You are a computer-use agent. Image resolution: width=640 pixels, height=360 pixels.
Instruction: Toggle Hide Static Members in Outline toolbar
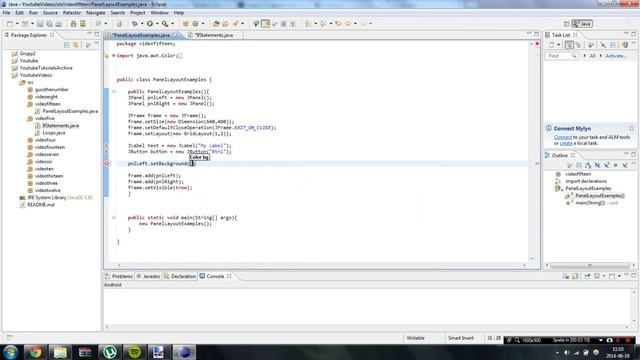click(x=607, y=165)
